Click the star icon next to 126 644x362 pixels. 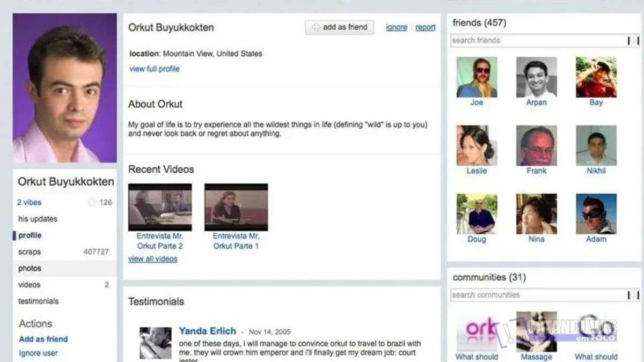coord(92,202)
